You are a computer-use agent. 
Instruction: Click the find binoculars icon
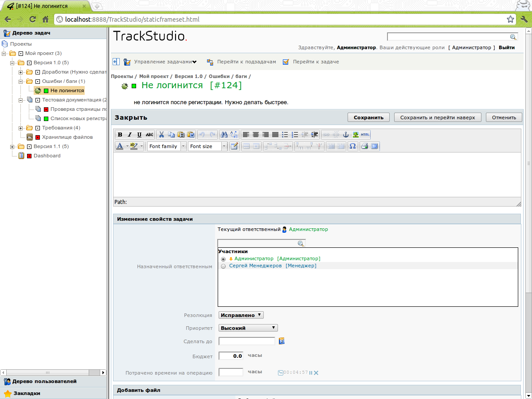pyautogui.click(x=224, y=135)
